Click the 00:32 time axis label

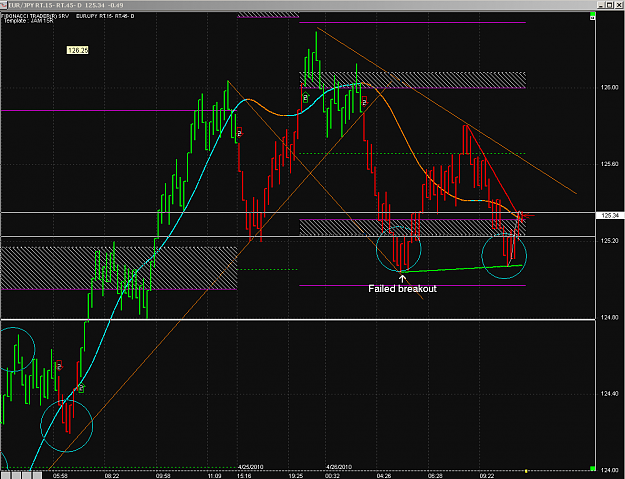(x=332, y=476)
